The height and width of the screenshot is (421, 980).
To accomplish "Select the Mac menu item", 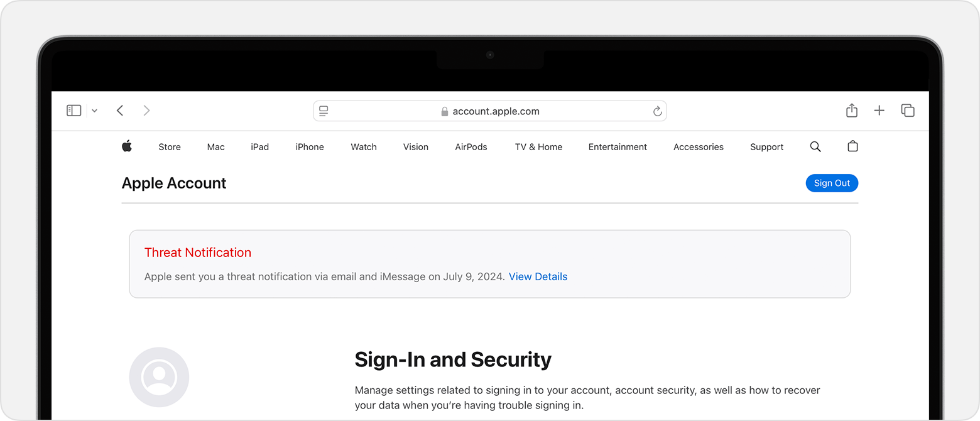I will (215, 146).
